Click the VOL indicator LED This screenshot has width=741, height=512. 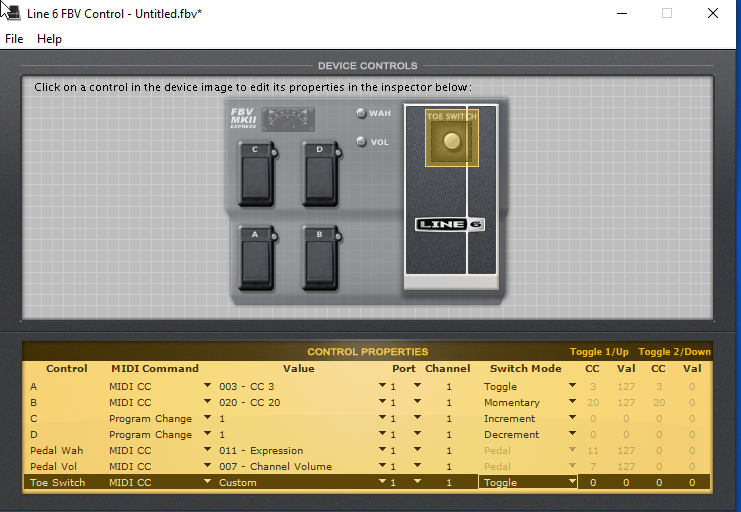(x=362, y=142)
